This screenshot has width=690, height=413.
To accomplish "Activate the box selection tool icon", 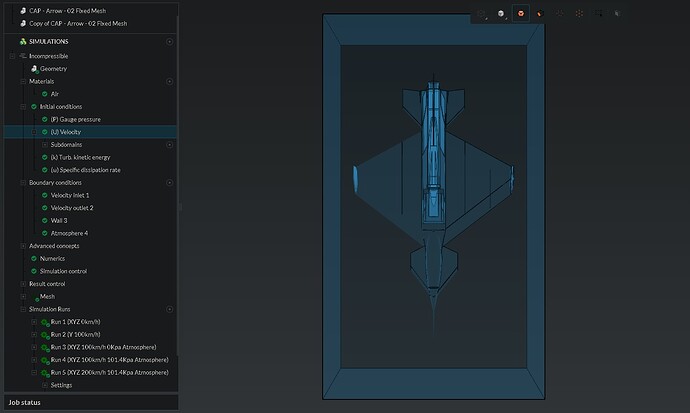I will pyautogui.click(x=598, y=14).
